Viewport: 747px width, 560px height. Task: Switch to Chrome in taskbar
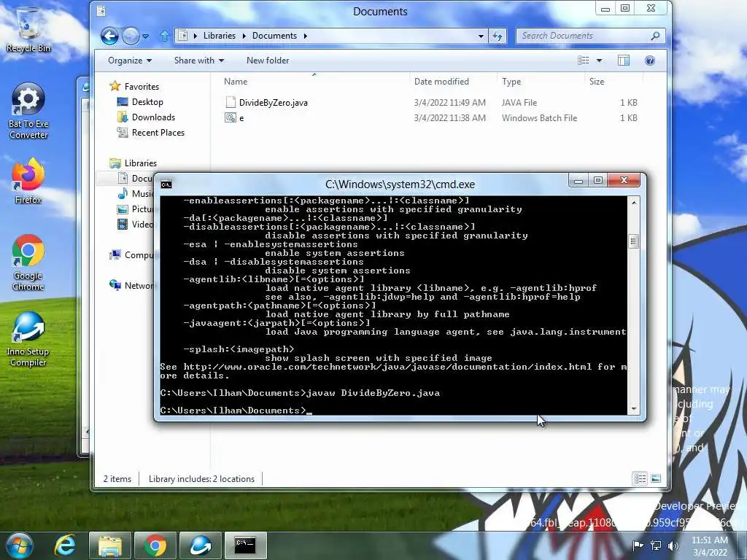pyautogui.click(x=155, y=545)
